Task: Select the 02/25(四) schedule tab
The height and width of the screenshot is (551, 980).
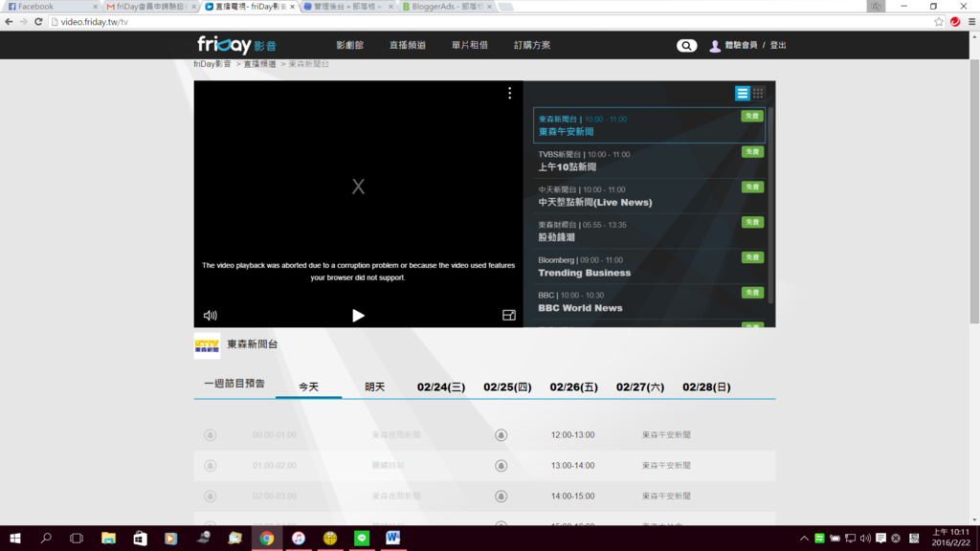Action: coord(507,387)
